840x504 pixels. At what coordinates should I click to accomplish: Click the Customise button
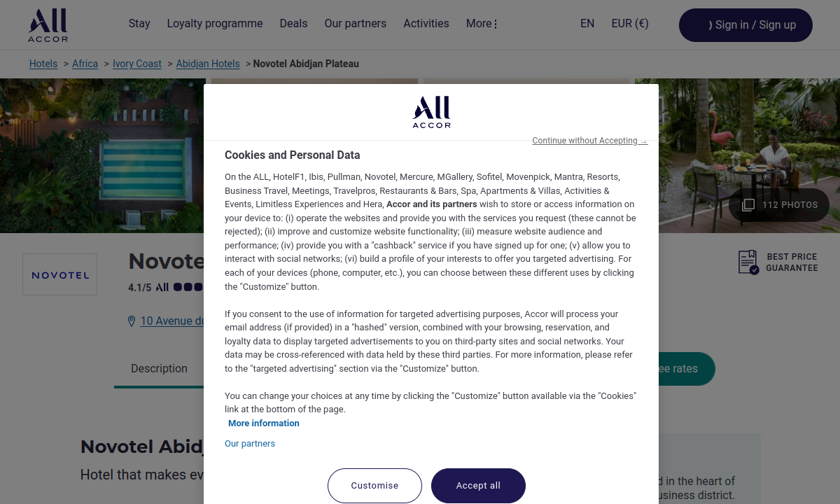(374, 486)
